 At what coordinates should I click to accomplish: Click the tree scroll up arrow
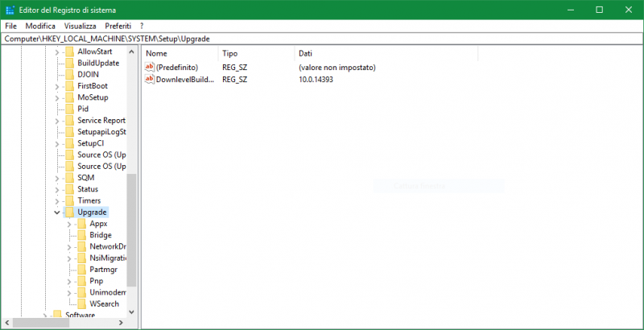pyautogui.click(x=131, y=52)
